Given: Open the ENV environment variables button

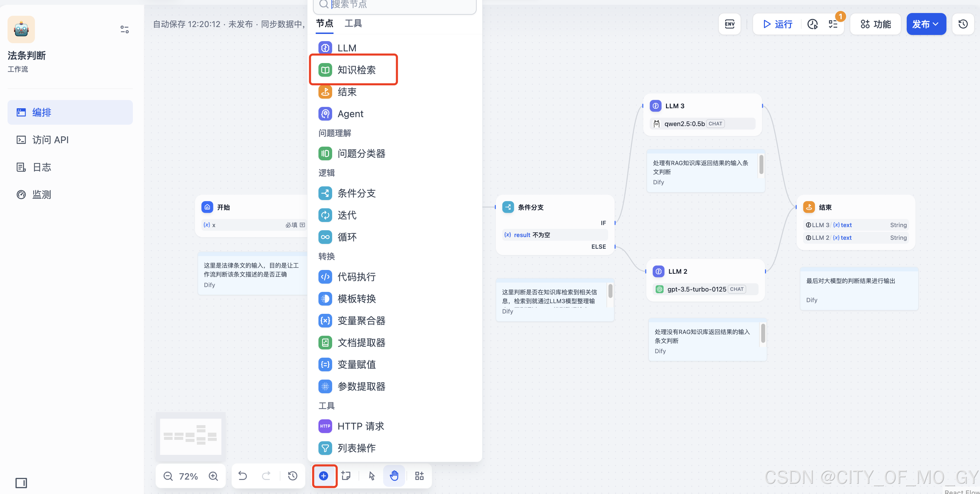Looking at the screenshot, I should (x=729, y=24).
